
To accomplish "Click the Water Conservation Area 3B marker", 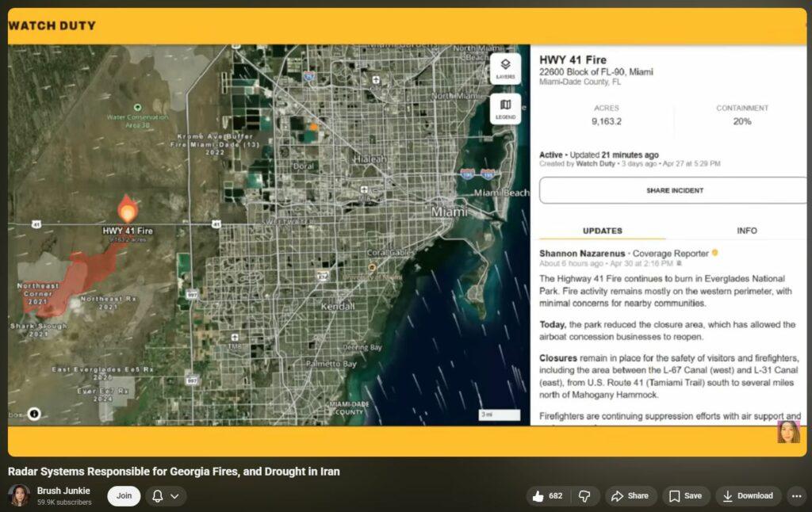I will [x=137, y=107].
